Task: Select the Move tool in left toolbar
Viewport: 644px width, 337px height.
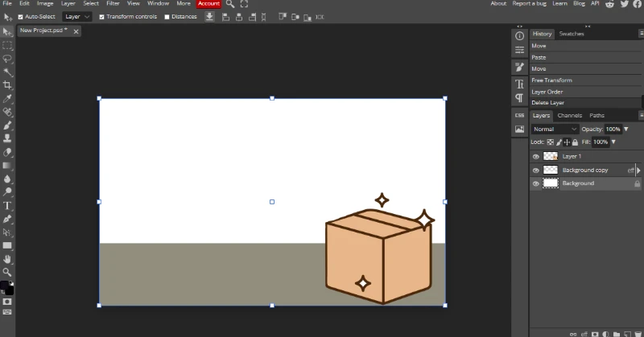Action: pos(7,31)
